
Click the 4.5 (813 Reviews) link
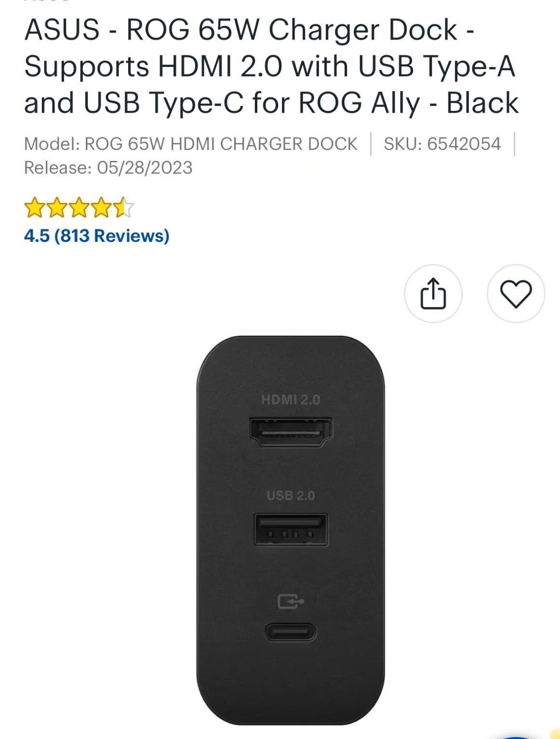[96, 236]
